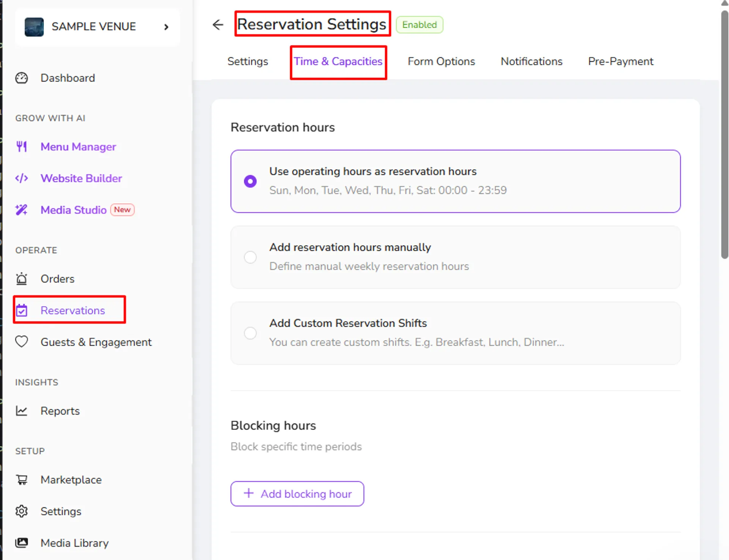
Task: Click 'Define manual weekly reservation hours' text
Action: click(x=369, y=266)
